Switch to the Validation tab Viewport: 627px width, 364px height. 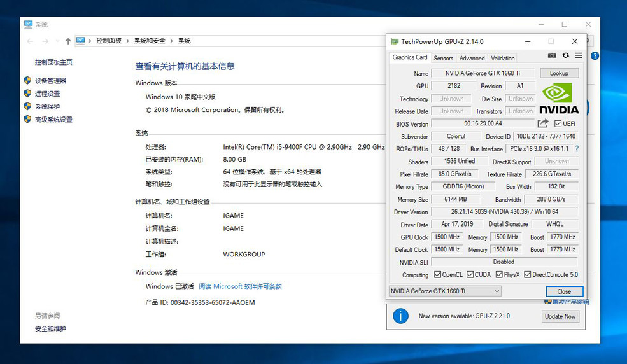(503, 58)
